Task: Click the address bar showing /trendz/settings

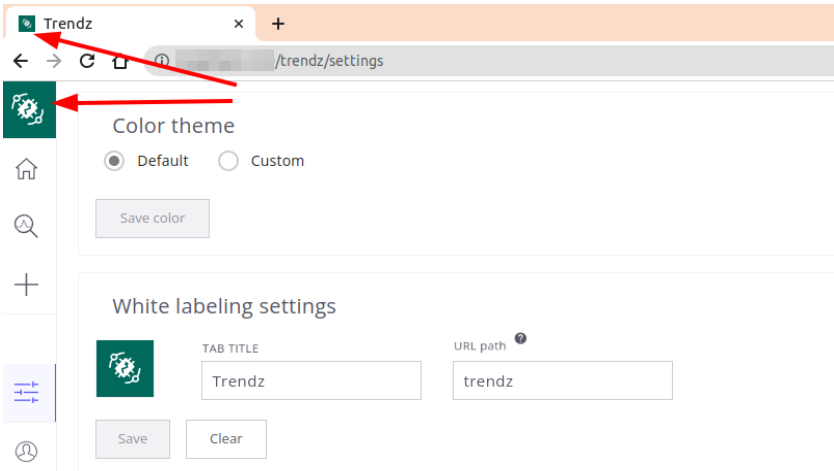Action: 489,61
